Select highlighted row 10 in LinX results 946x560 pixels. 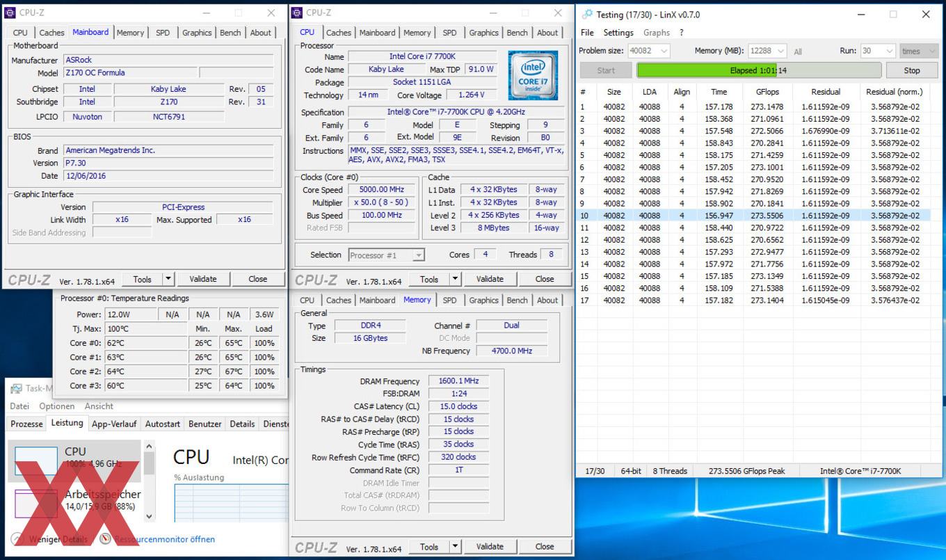[754, 216]
